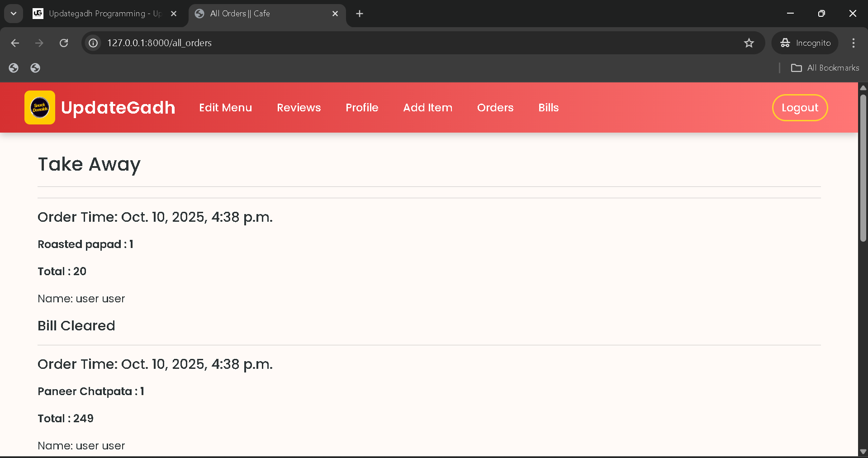This screenshot has width=868, height=458.
Task: Open a new browser tab
Action: pos(360,14)
